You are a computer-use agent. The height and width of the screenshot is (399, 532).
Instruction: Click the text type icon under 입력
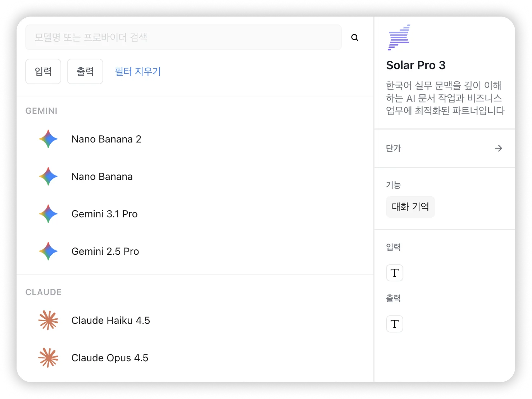pyautogui.click(x=395, y=273)
